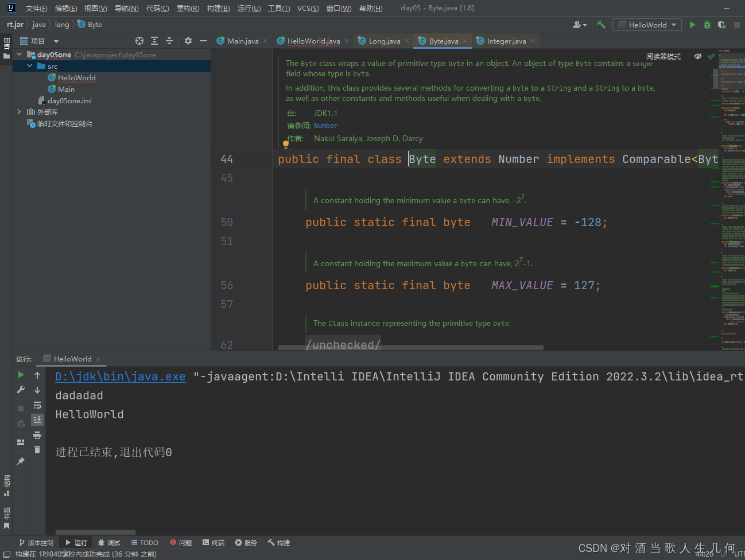Run HelloWorld with the green run icon in the top toolbar
Viewport: 745px width, 560px height.
pyautogui.click(x=692, y=25)
